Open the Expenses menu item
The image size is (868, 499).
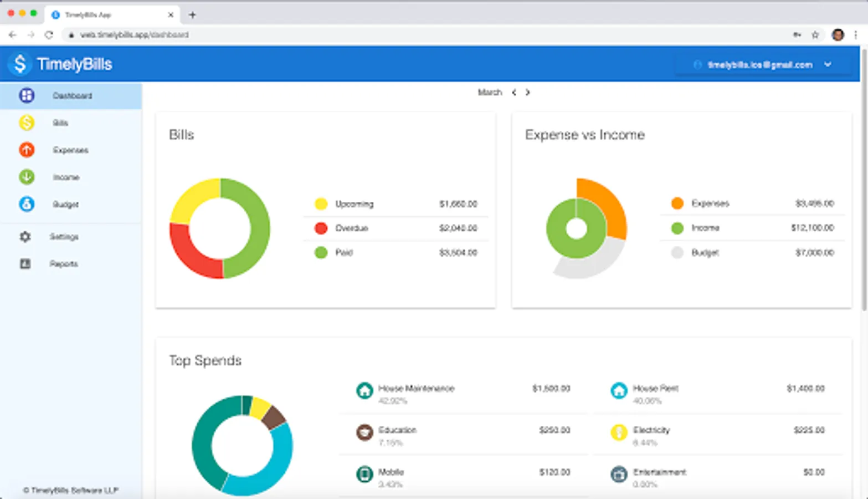click(x=70, y=150)
